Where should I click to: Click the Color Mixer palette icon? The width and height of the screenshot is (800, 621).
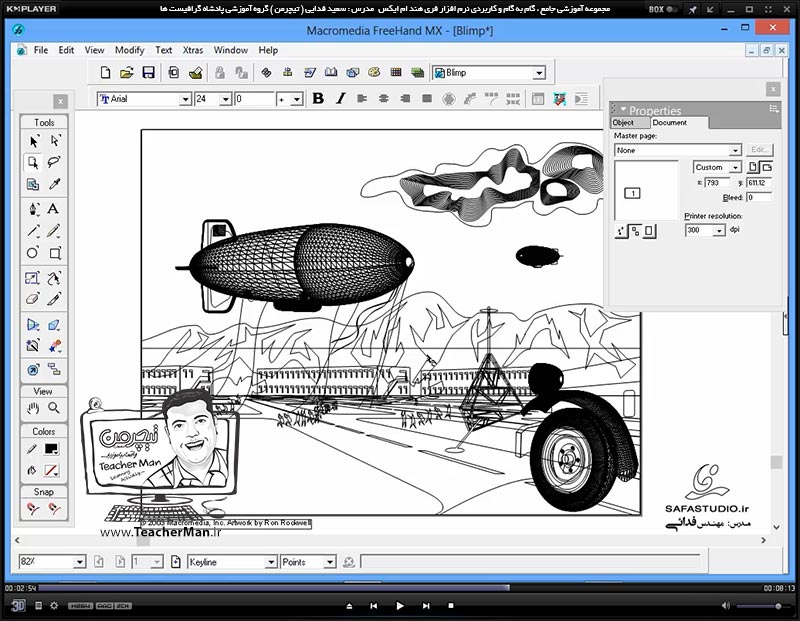pos(374,72)
